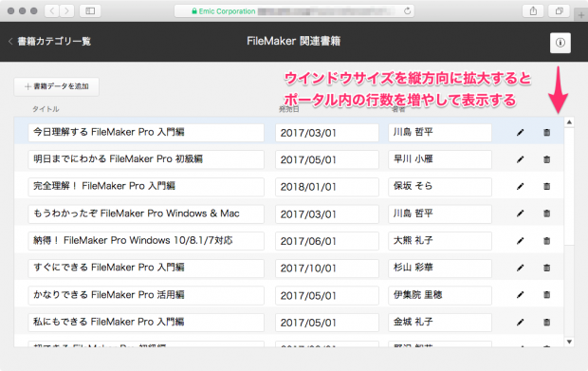Open the info button in the header
Viewport: 588px width, 371px height.
560,43
